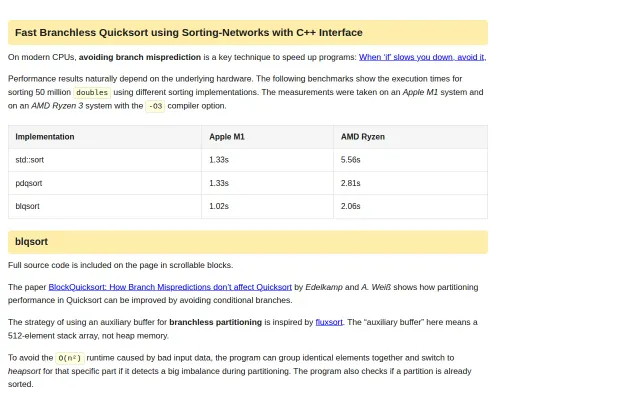The image size is (640, 400).
Task: Click the 1.02s Apple M1 value
Action: (219, 206)
